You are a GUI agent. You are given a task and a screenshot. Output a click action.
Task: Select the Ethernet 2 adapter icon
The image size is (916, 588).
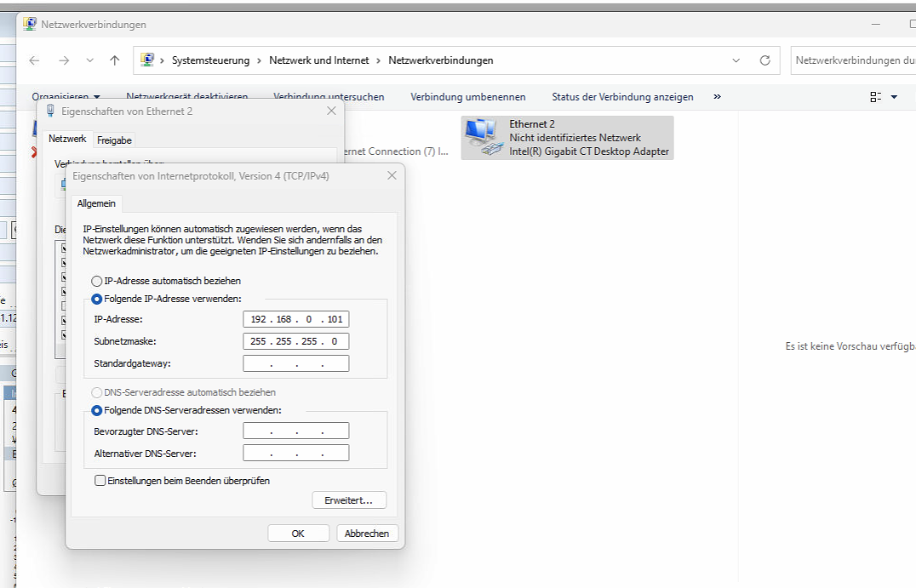(482, 138)
